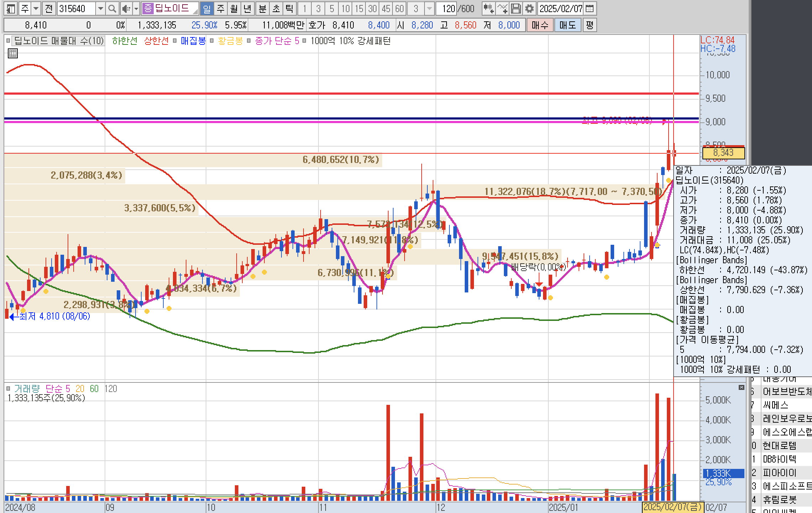The image size is (812, 513).
Task: Open the chart settings gear icon
Action: 529,9
